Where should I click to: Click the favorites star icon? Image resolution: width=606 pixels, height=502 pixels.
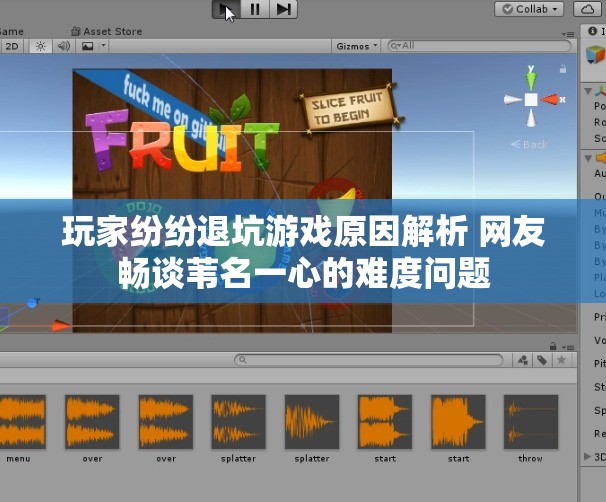[561, 360]
